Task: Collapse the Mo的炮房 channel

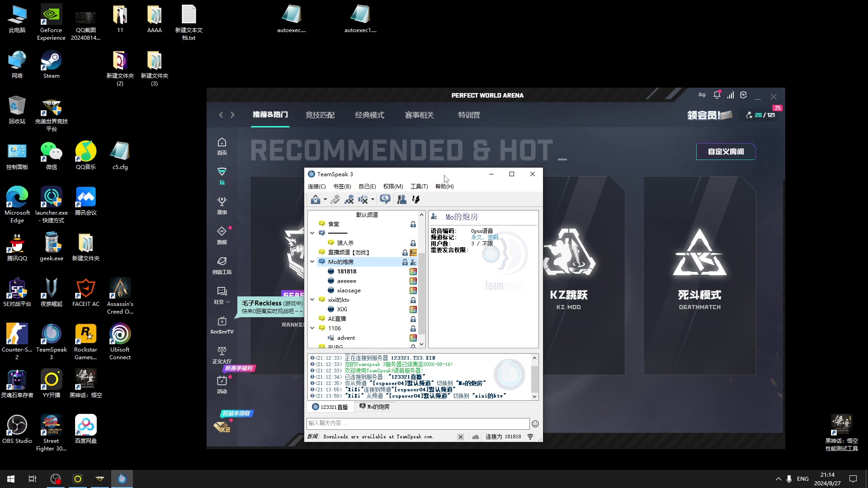Action: [x=312, y=262]
